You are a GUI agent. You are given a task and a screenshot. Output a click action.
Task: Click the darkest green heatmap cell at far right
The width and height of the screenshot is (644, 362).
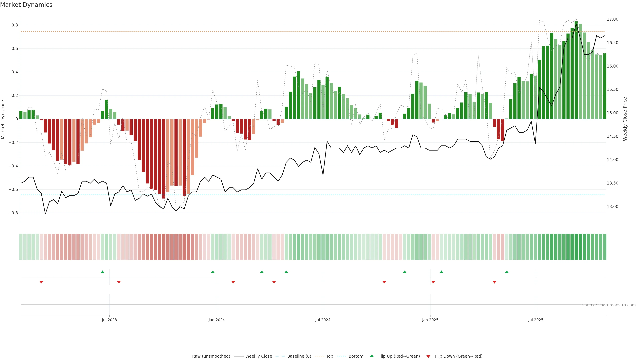(x=576, y=247)
